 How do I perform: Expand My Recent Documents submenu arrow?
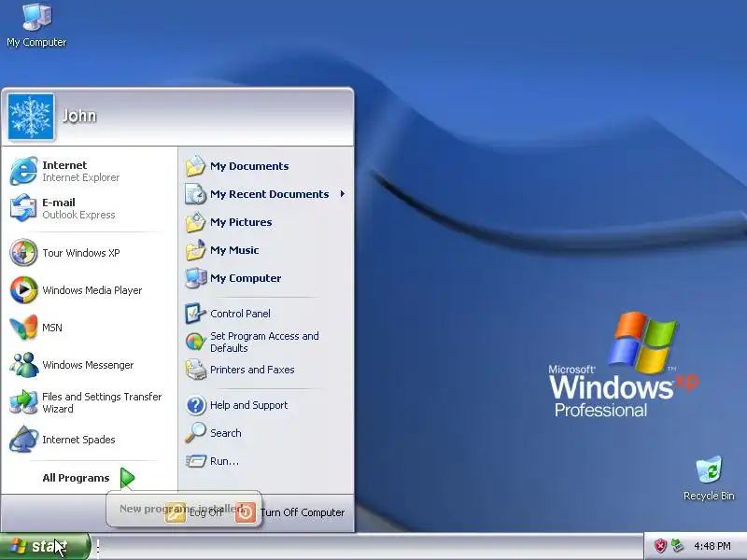pyautogui.click(x=342, y=194)
